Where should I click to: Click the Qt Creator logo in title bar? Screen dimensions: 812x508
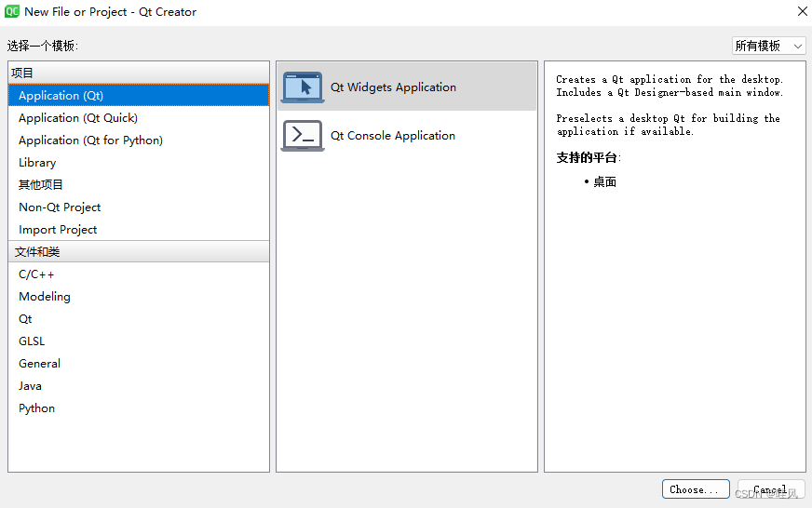11,11
